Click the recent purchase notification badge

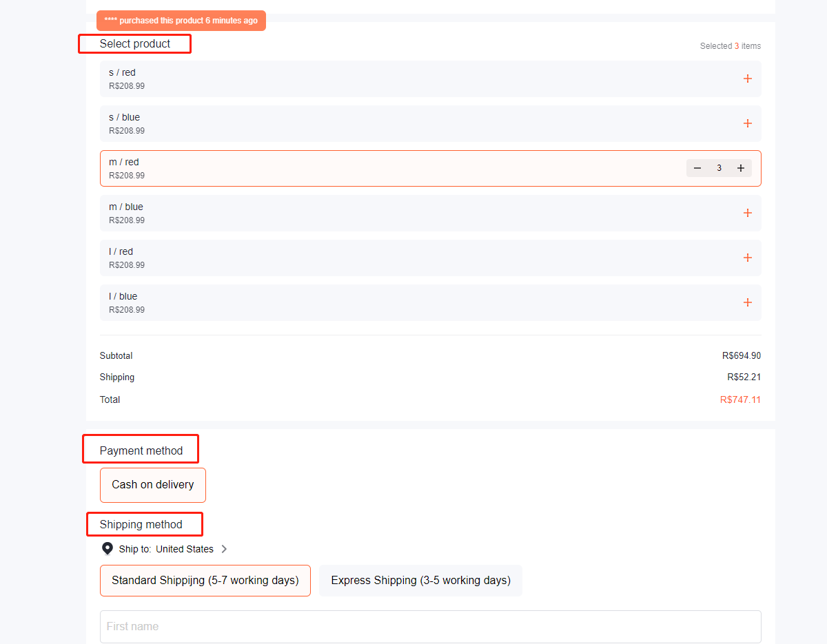pos(181,21)
